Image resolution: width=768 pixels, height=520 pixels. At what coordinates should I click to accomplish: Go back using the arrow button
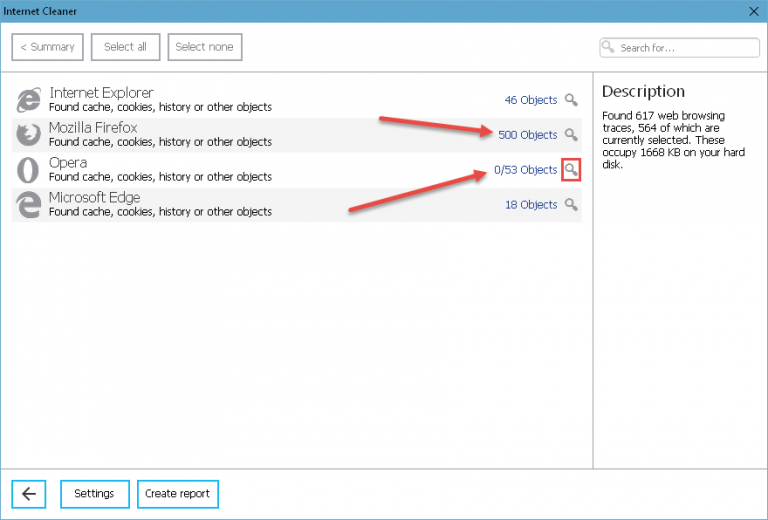tap(29, 494)
